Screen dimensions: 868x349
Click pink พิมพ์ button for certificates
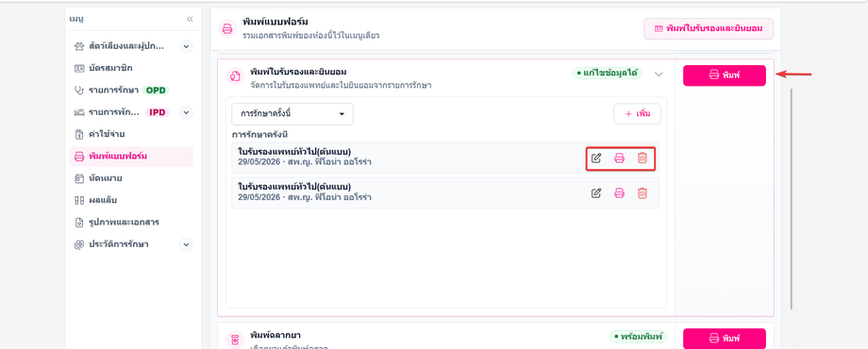pos(724,75)
